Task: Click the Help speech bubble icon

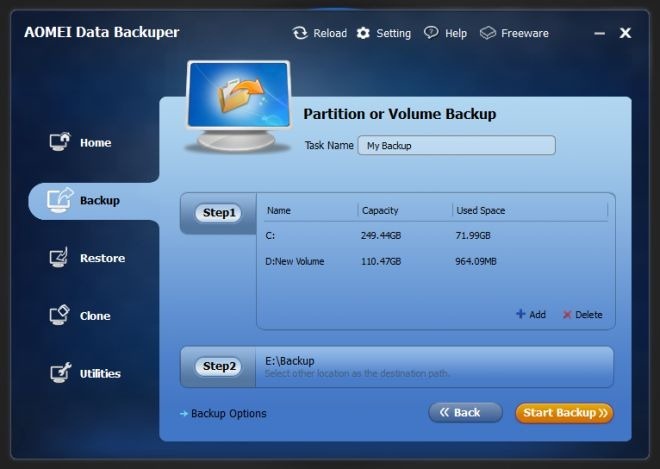Action: pyautogui.click(x=431, y=32)
